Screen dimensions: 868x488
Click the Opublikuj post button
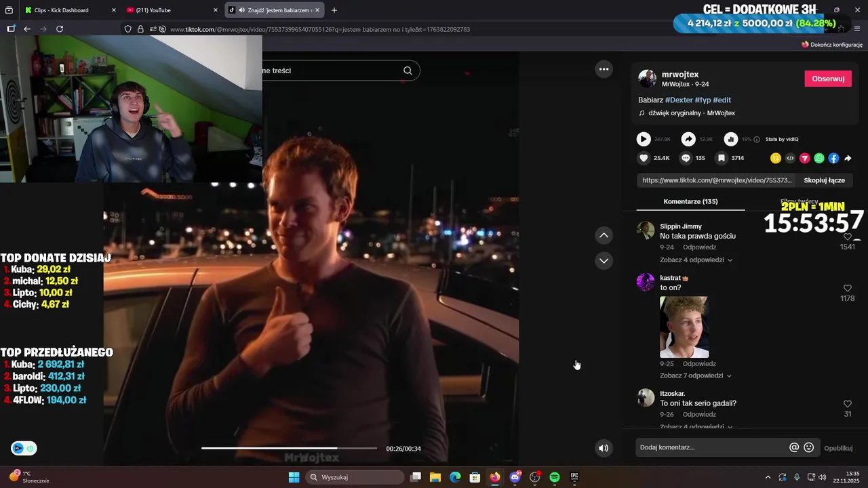click(838, 448)
